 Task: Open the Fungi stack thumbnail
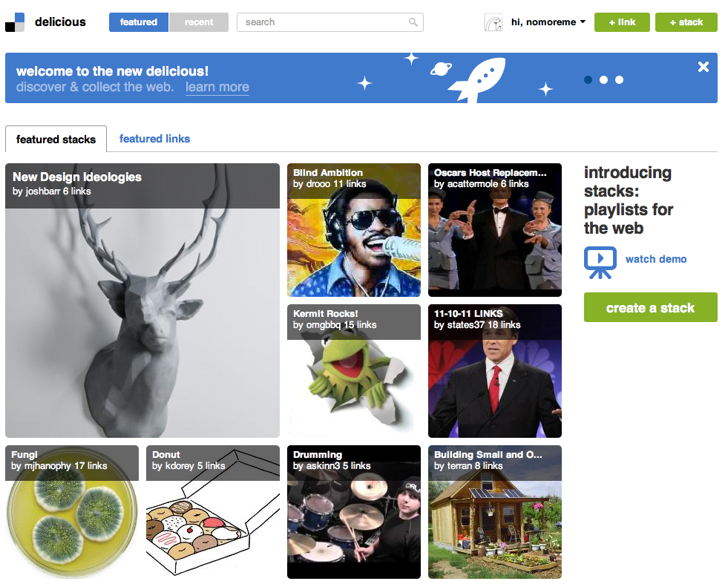click(x=72, y=512)
